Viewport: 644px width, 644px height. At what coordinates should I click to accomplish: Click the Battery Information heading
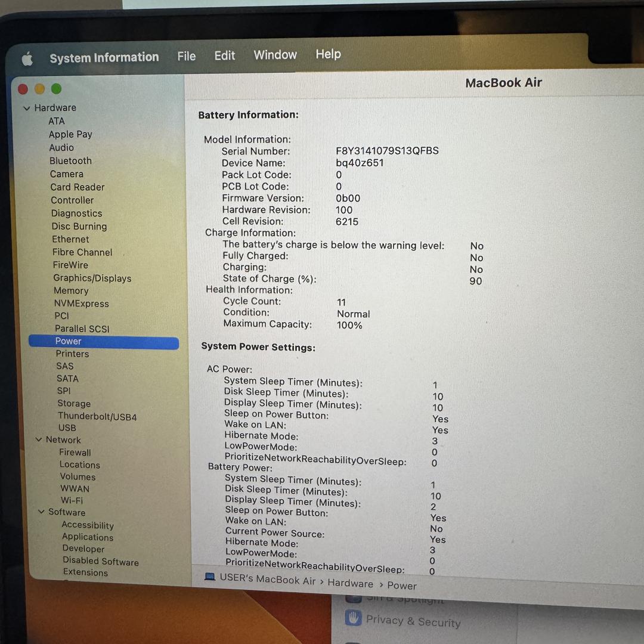(x=249, y=115)
